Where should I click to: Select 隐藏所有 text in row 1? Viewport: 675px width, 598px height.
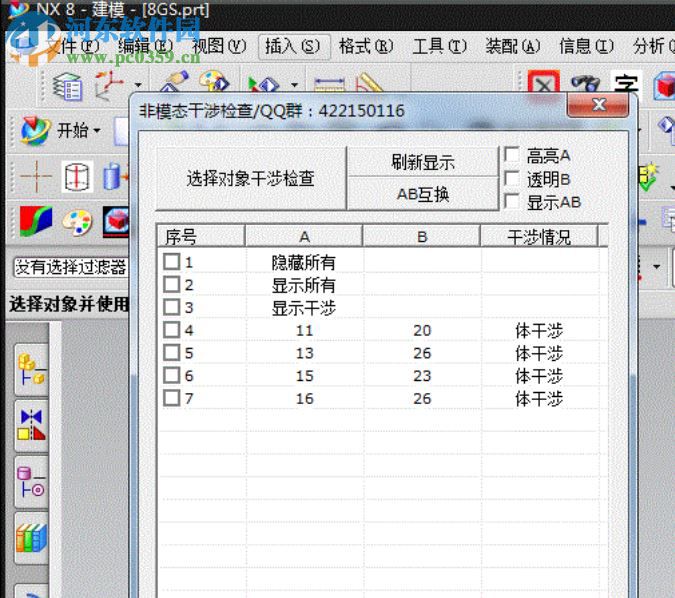click(303, 263)
